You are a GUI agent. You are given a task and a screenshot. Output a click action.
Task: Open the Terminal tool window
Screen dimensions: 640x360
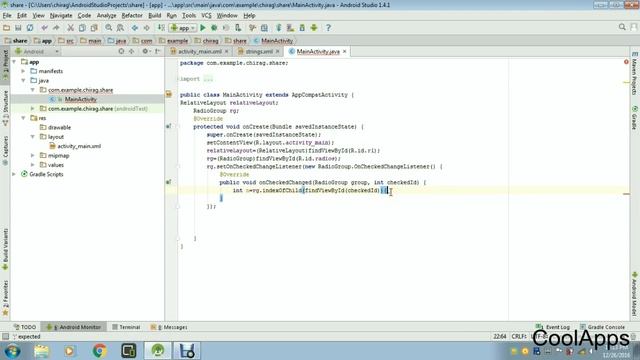[x=126, y=327]
